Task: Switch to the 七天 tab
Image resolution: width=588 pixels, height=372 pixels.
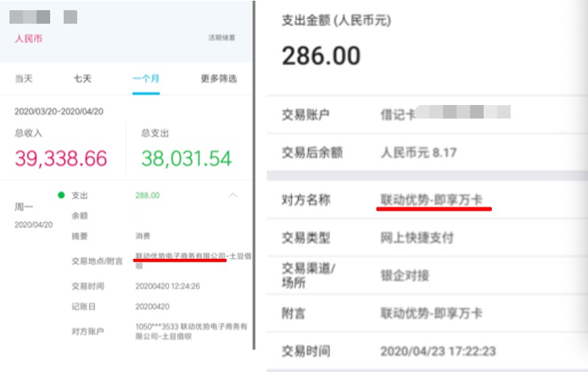Action: click(x=83, y=79)
